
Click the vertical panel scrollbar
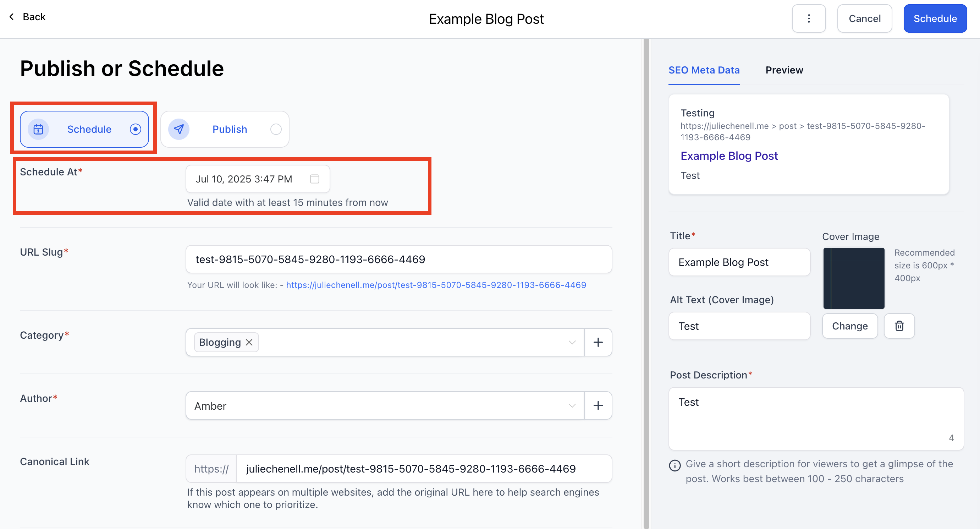click(x=646, y=284)
